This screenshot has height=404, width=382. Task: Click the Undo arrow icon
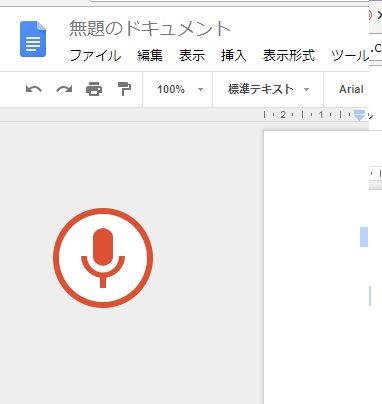pos(34,89)
